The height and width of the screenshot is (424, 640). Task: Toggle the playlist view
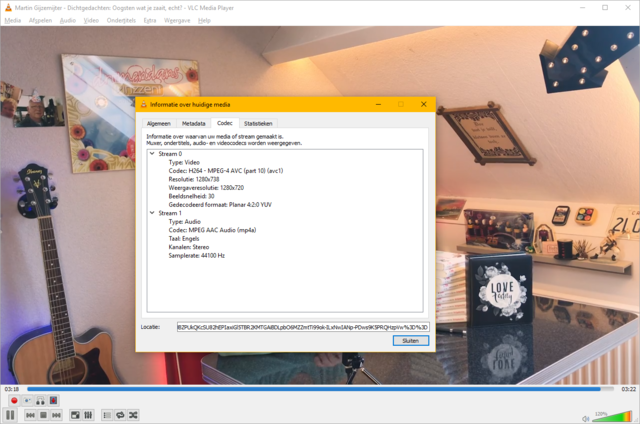pos(107,415)
